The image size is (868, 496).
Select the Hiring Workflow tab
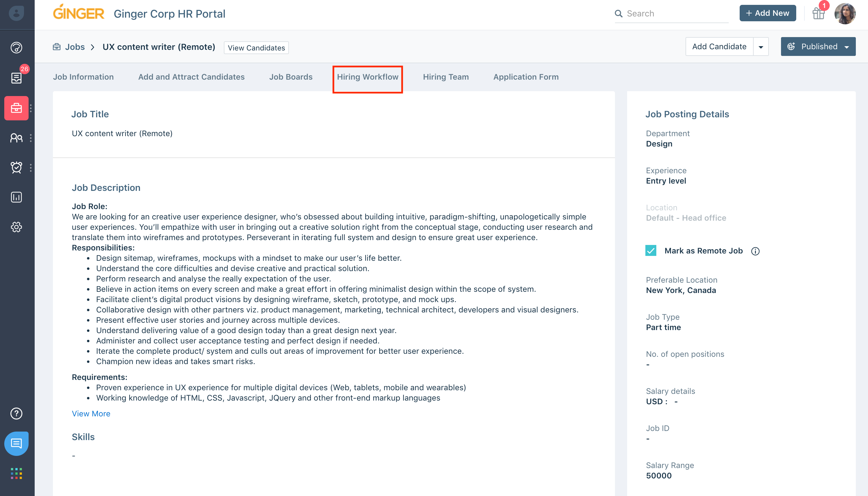click(x=367, y=77)
